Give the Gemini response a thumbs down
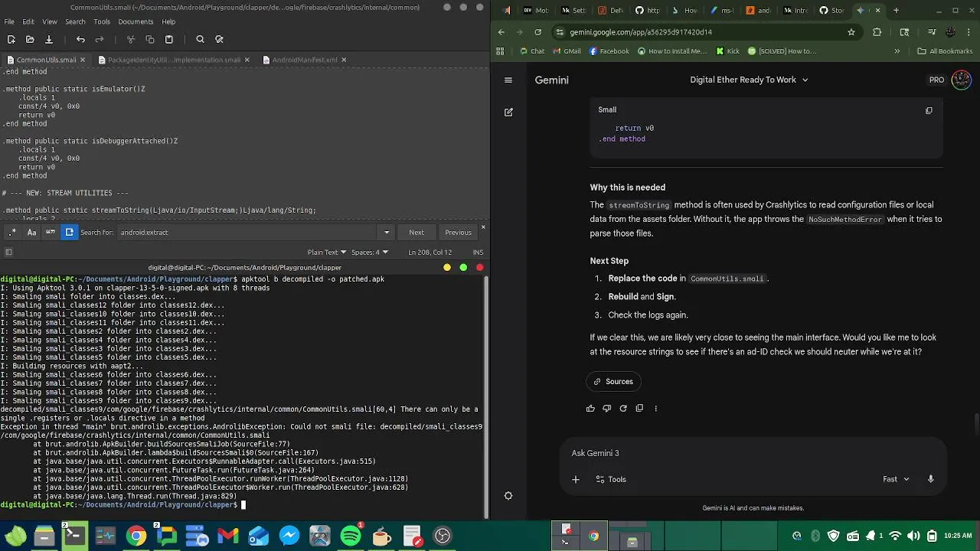The height and width of the screenshot is (551, 980). pyautogui.click(x=606, y=409)
